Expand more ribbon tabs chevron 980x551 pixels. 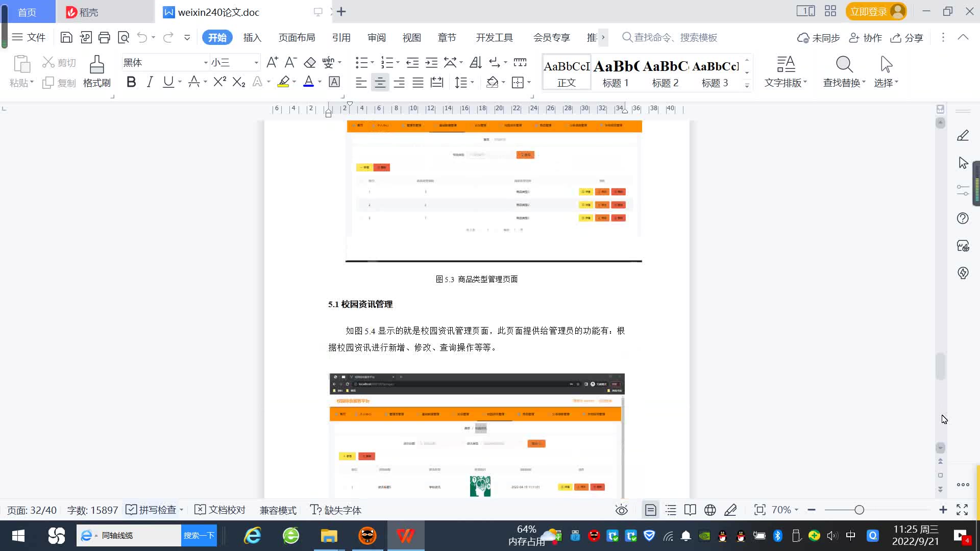603,37
